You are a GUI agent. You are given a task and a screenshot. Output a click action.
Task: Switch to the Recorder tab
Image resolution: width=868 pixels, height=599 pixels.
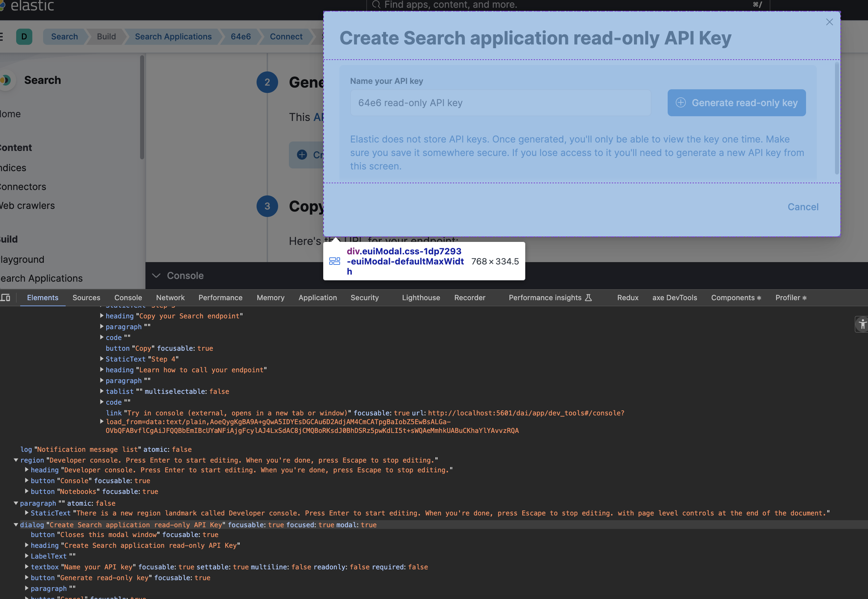(470, 297)
